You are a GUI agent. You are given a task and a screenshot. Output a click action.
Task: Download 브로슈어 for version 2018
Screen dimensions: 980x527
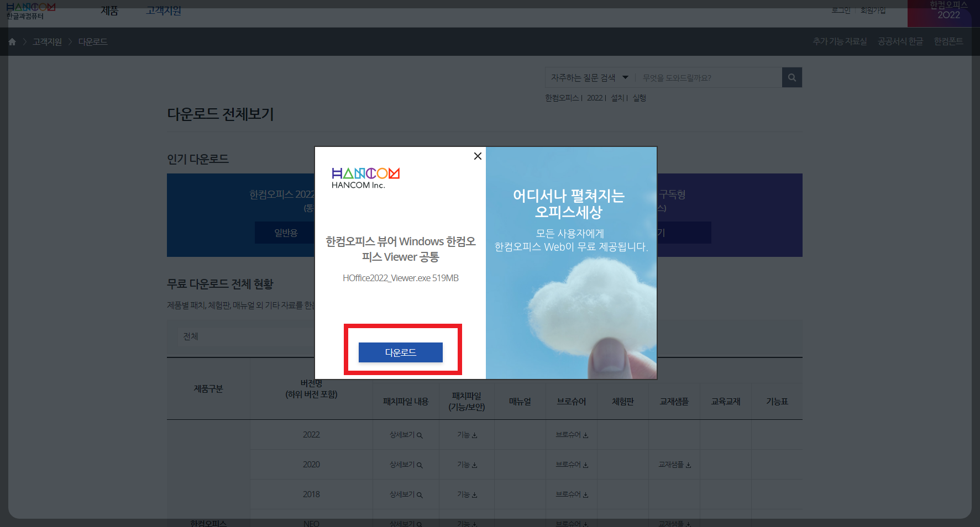point(572,494)
